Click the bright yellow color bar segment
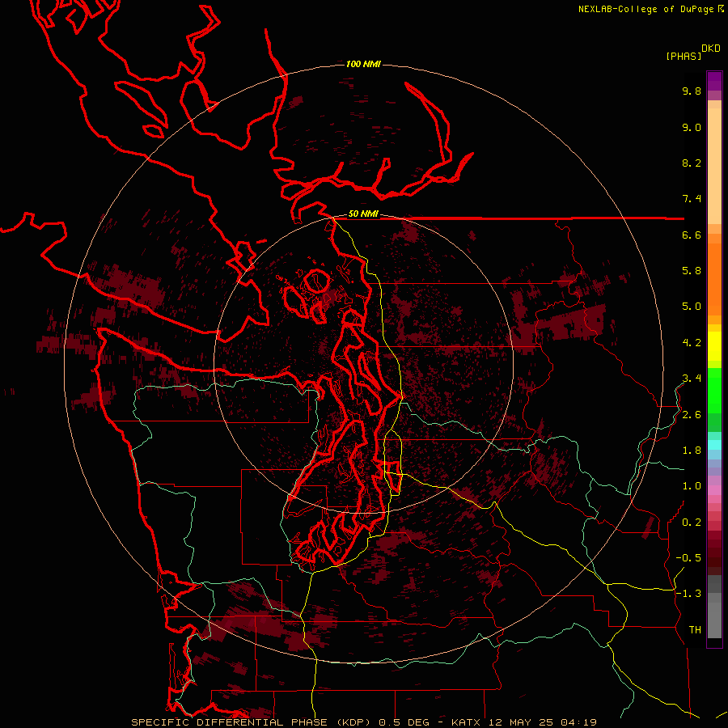The image size is (728, 728). pos(714,346)
